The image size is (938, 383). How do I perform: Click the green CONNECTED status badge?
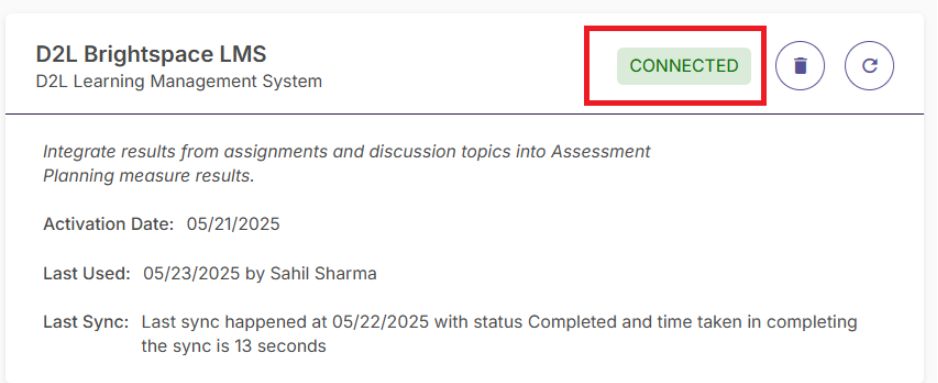[x=684, y=66]
